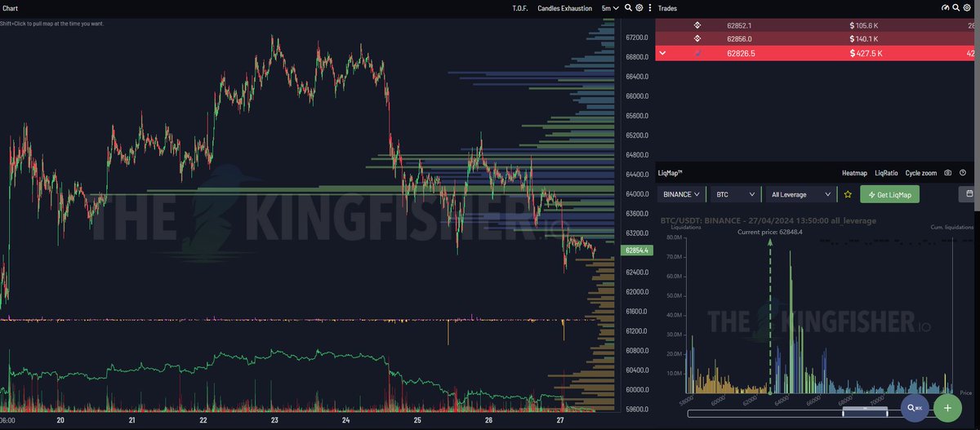Viewport: 980px width, 430px height.
Task: Click the Chart panel title
Action: pos(11,7)
